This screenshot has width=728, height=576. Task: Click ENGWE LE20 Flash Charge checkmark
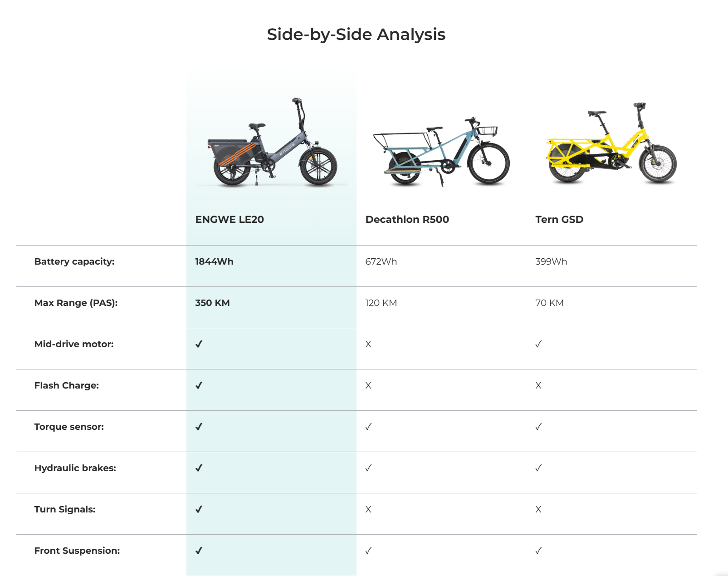click(x=199, y=385)
